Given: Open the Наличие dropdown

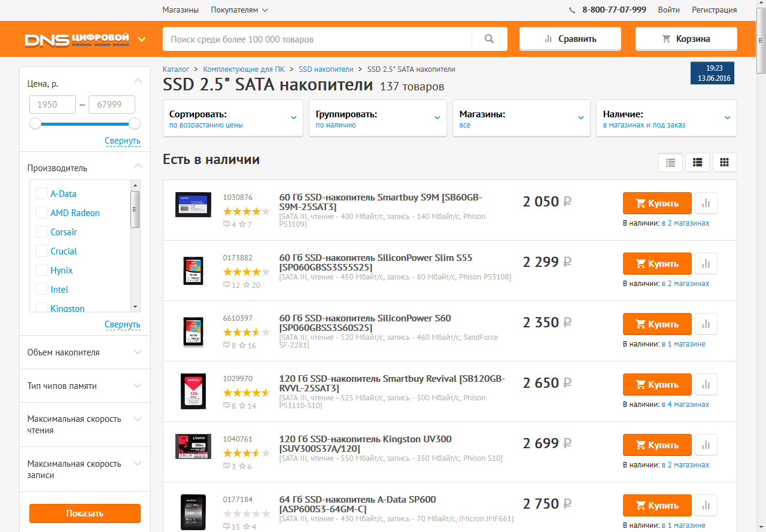Looking at the screenshot, I should click(x=667, y=118).
